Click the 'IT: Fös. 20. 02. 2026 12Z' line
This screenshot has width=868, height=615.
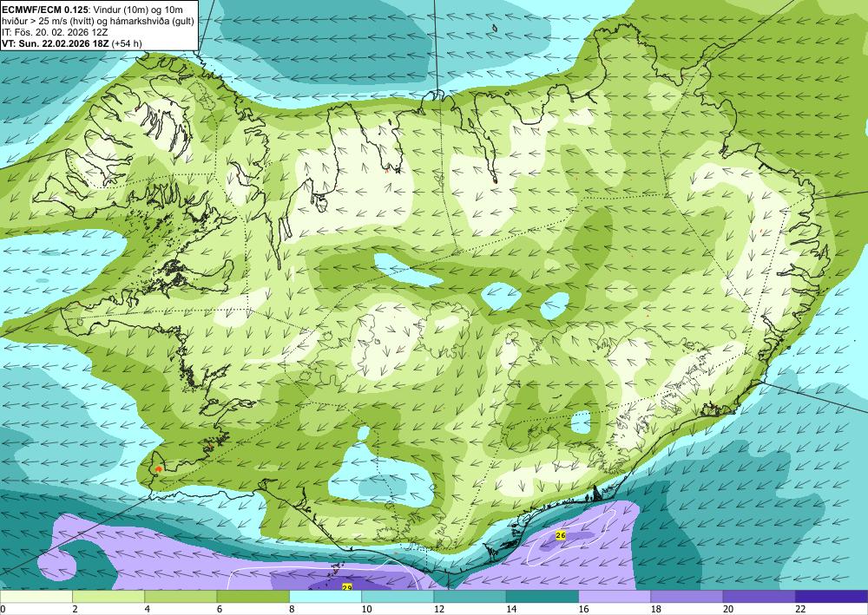coord(55,32)
